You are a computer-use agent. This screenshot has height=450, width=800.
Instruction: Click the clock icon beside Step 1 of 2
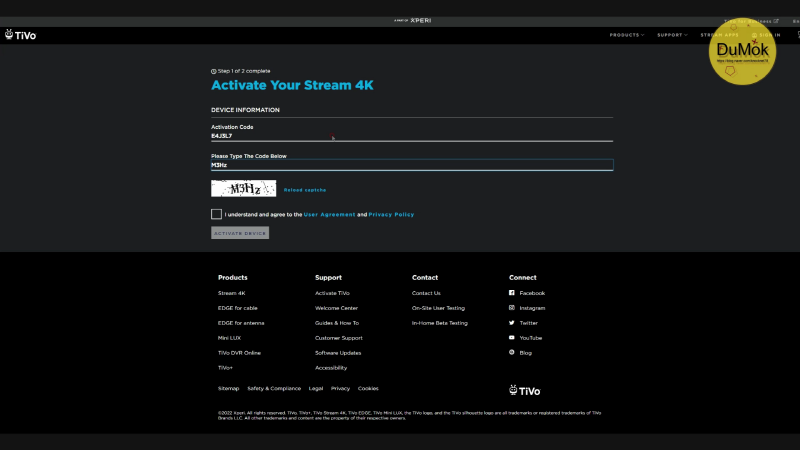(214, 71)
